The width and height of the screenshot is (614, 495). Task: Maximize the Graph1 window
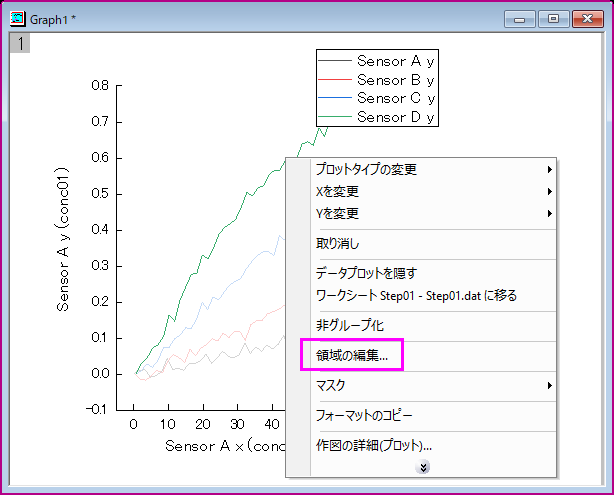tap(553, 19)
